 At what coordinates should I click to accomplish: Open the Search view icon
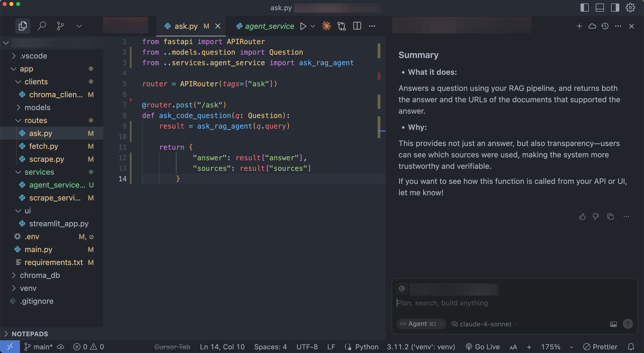[x=42, y=26]
